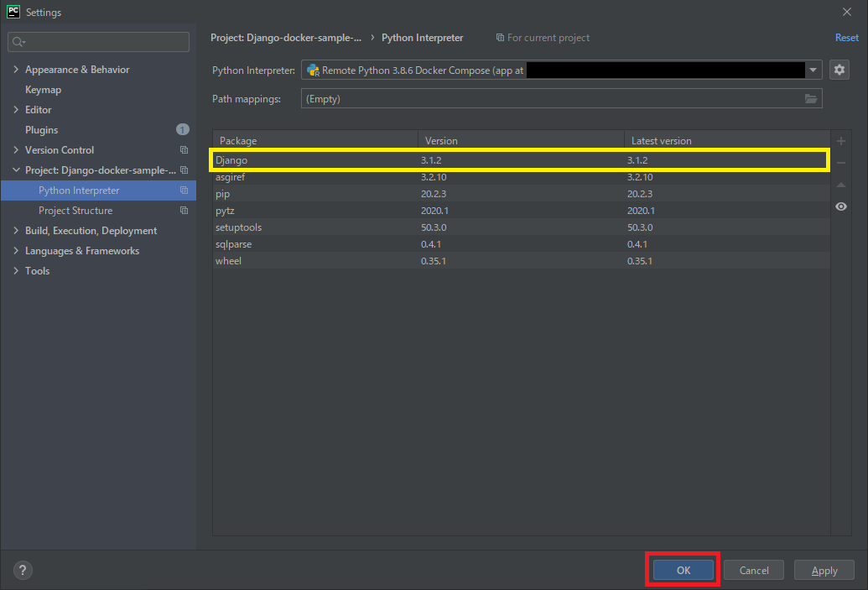
Task: Expand the Editor settings section
Action: 15,110
